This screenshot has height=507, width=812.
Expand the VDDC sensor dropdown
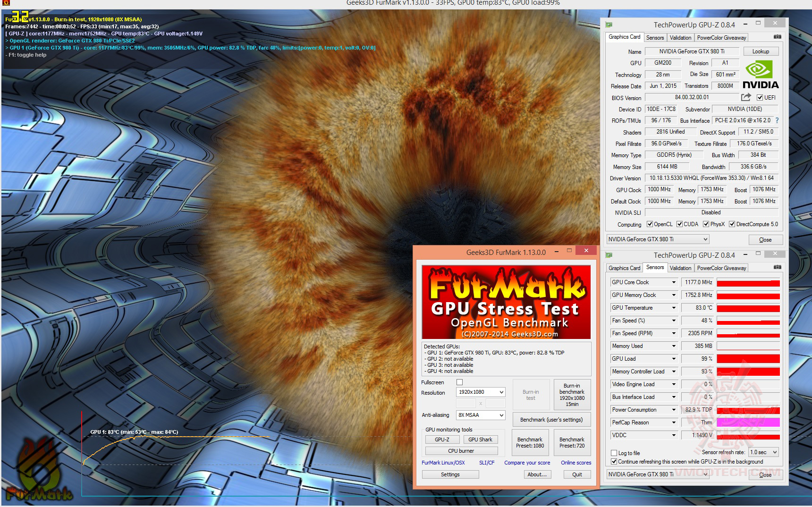[x=674, y=435]
